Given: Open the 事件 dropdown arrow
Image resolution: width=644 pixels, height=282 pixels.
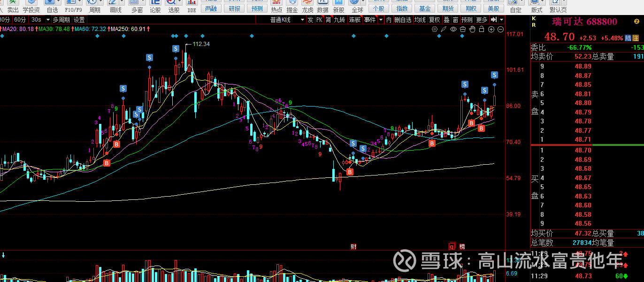Looking at the screenshot, I should [380, 20].
